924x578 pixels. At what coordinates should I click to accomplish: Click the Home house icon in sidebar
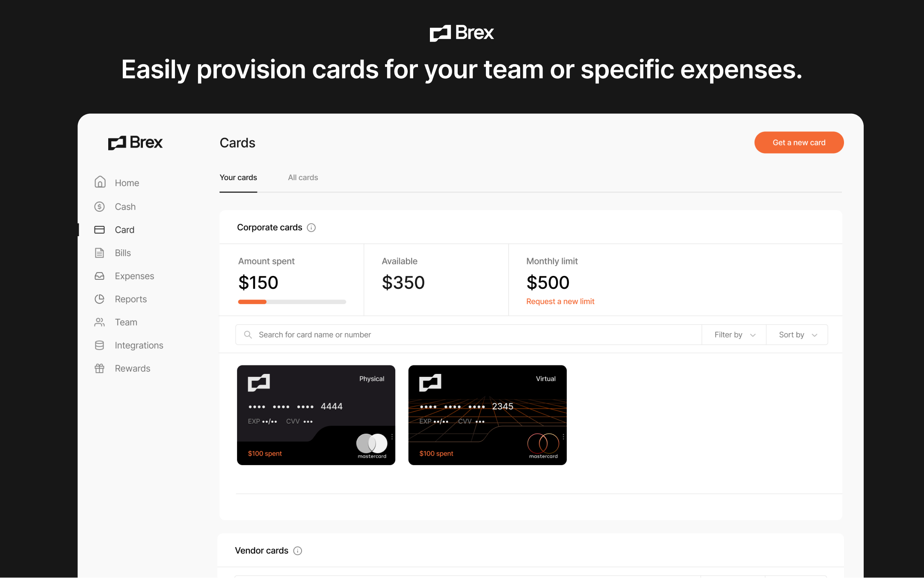(x=100, y=182)
